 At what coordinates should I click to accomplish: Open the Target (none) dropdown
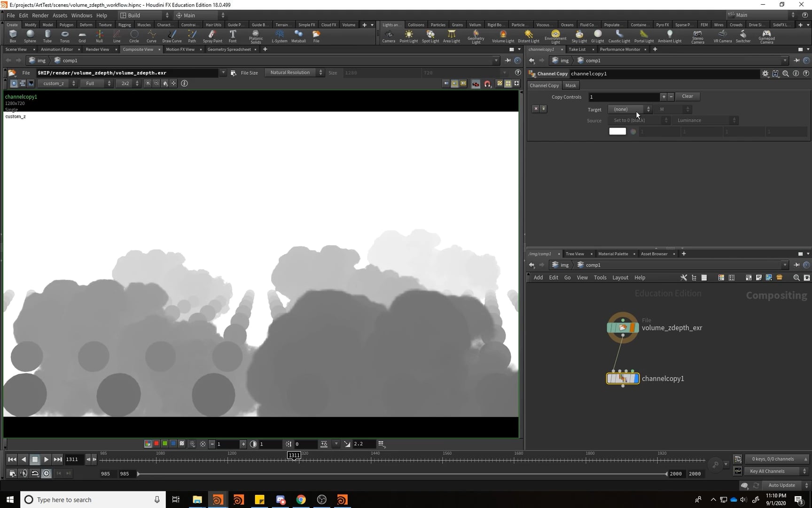(x=630, y=109)
